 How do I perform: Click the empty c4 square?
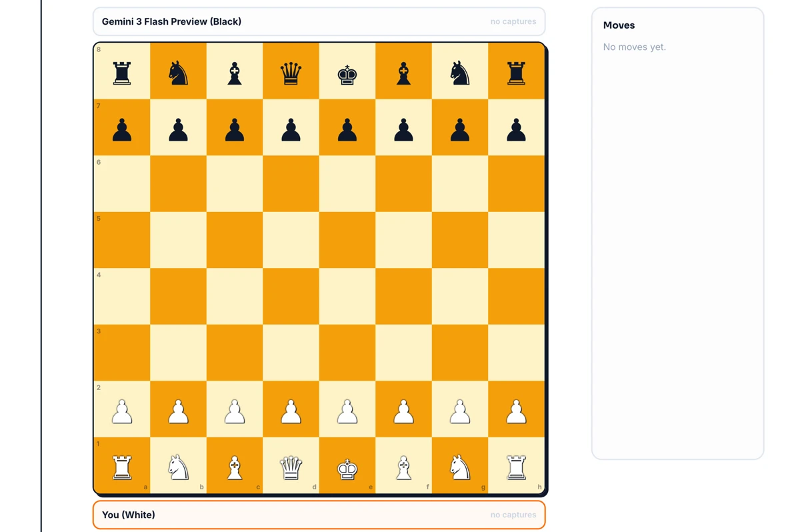(x=235, y=297)
